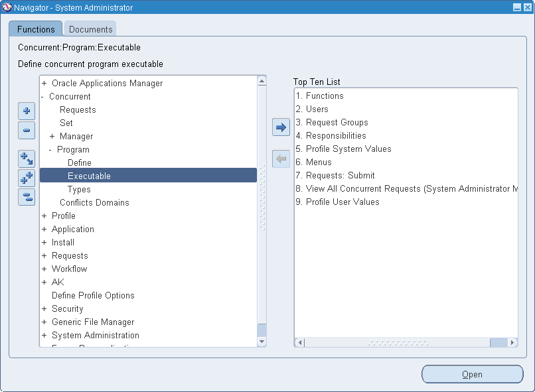
Task: Click Top Ten List scroll right arrow
Action: (x=512, y=342)
